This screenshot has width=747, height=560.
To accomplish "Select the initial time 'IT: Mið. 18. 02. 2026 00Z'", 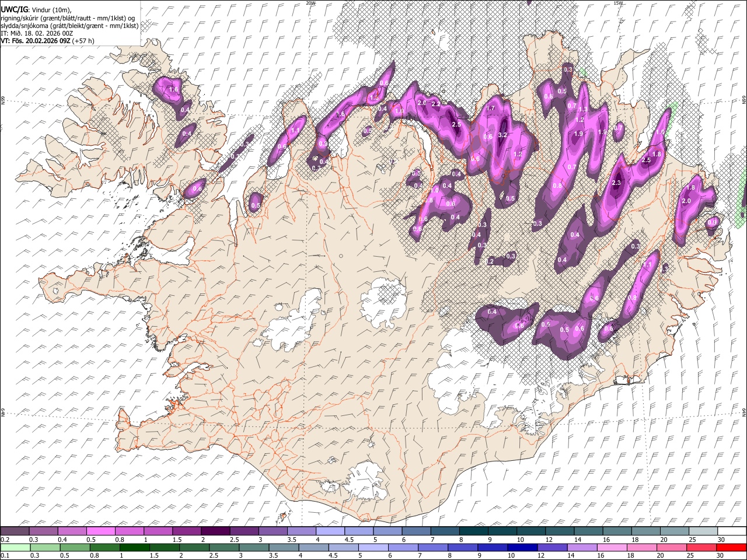I will click(x=37, y=33).
